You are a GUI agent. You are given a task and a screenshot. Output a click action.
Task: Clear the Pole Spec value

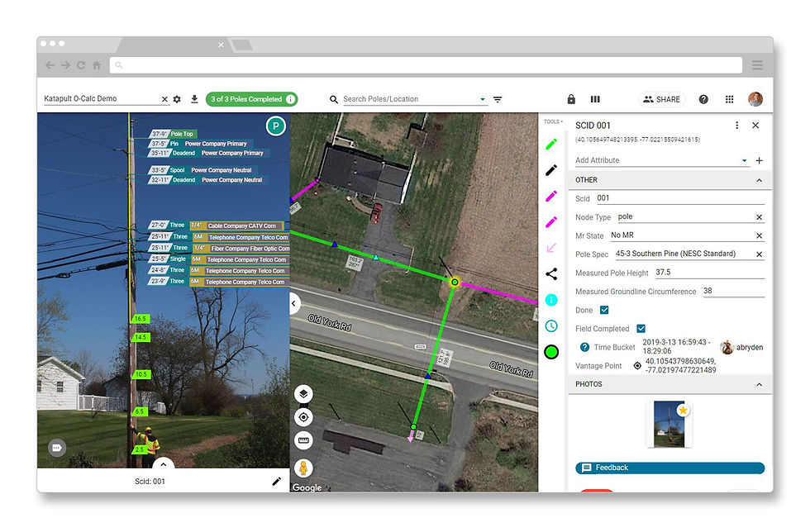760,254
